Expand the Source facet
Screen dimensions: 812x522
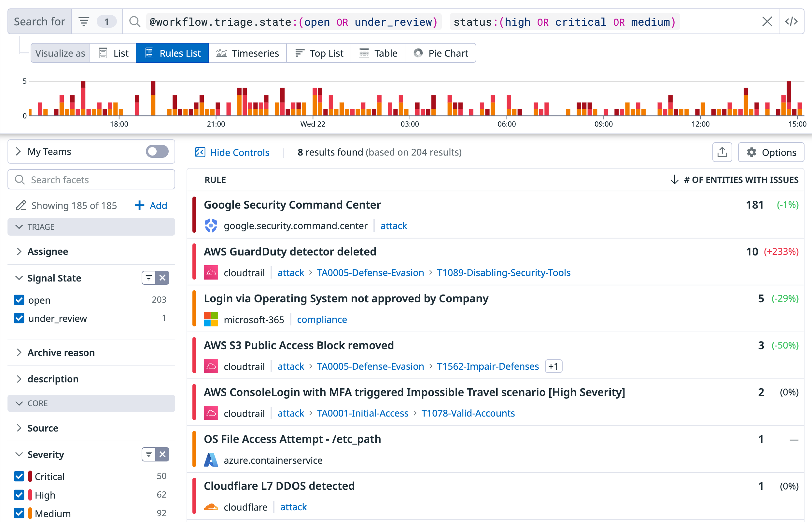19,428
